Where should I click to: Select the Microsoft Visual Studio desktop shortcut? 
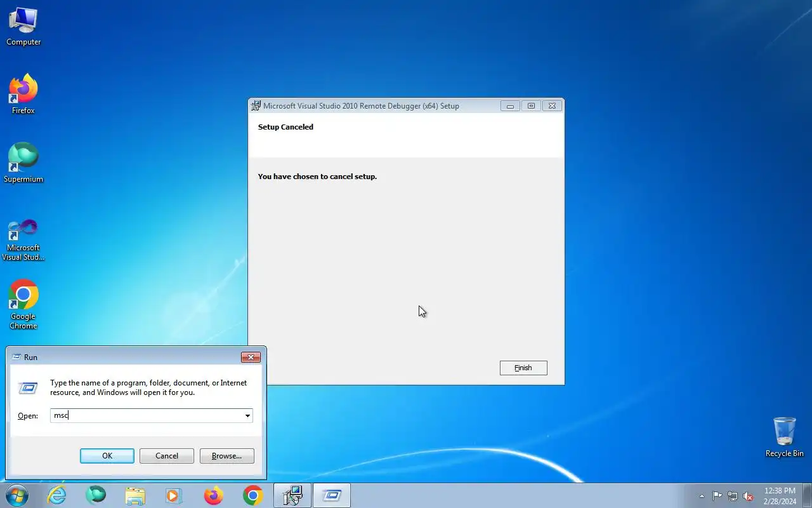pyautogui.click(x=23, y=239)
